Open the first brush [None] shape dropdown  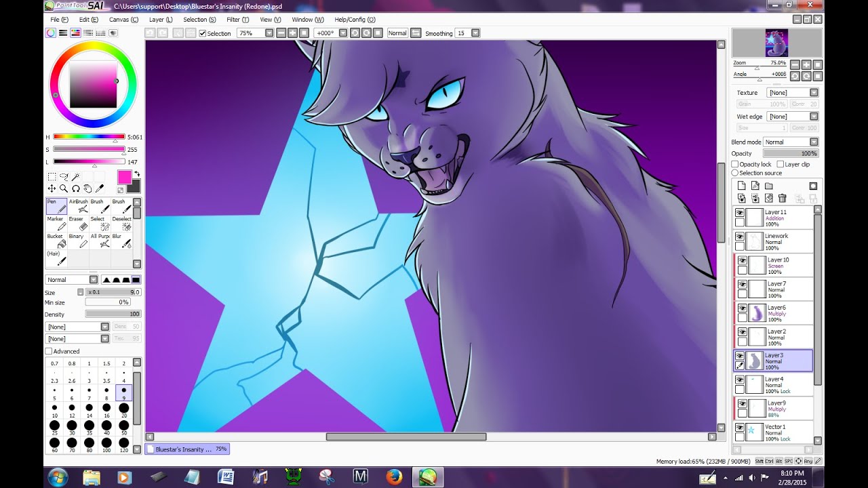tap(104, 327)
